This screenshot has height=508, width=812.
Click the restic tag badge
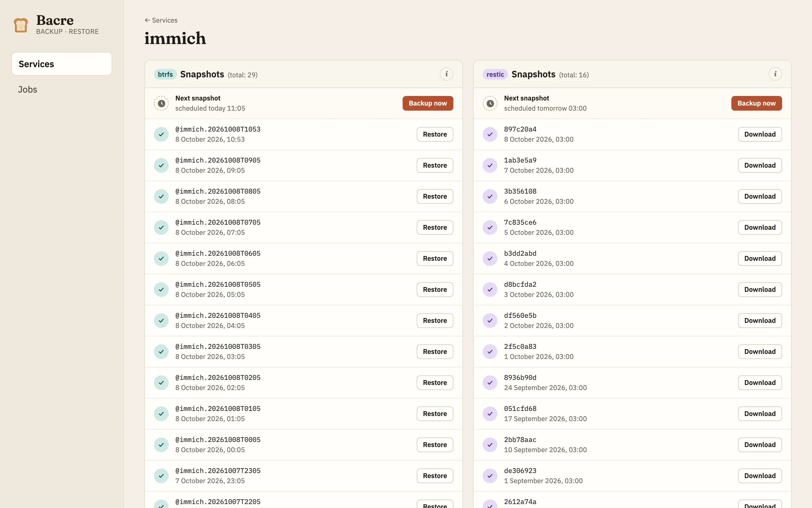pyautogui.click(x=495, y=74)
